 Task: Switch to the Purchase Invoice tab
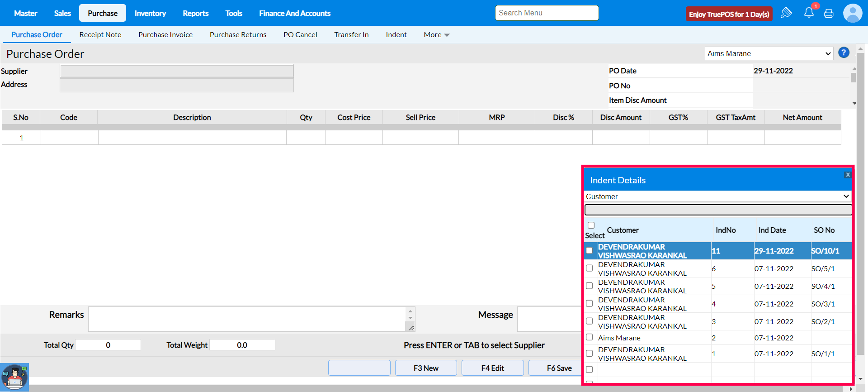click(x=165, y=35)
